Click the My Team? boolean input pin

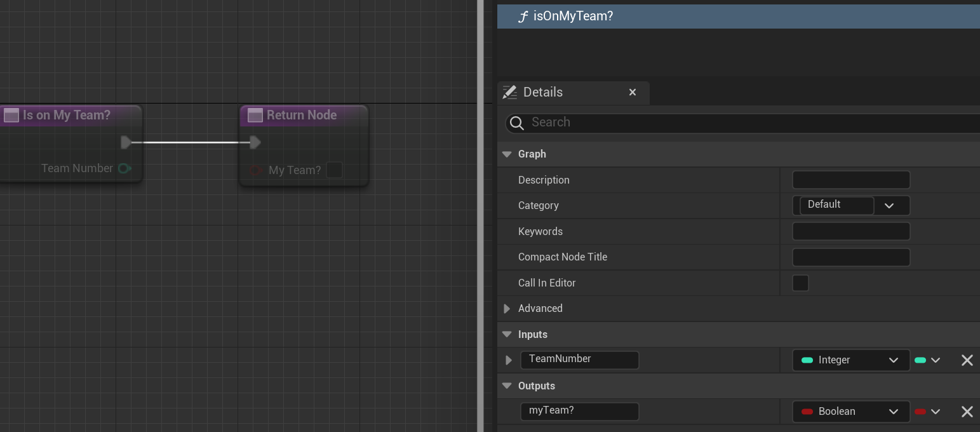255,170
